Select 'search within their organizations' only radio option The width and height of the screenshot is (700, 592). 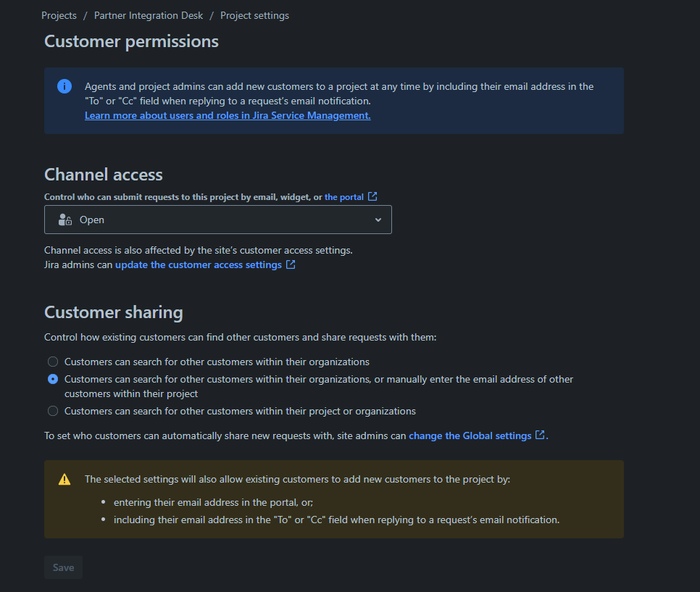point(53,362)
